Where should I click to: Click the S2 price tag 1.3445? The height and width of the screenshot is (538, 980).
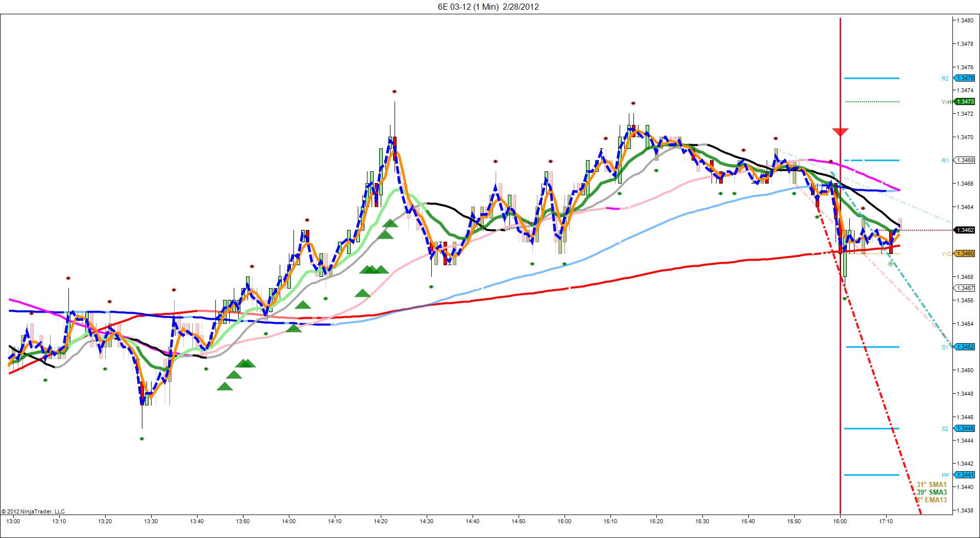(965, 428)
